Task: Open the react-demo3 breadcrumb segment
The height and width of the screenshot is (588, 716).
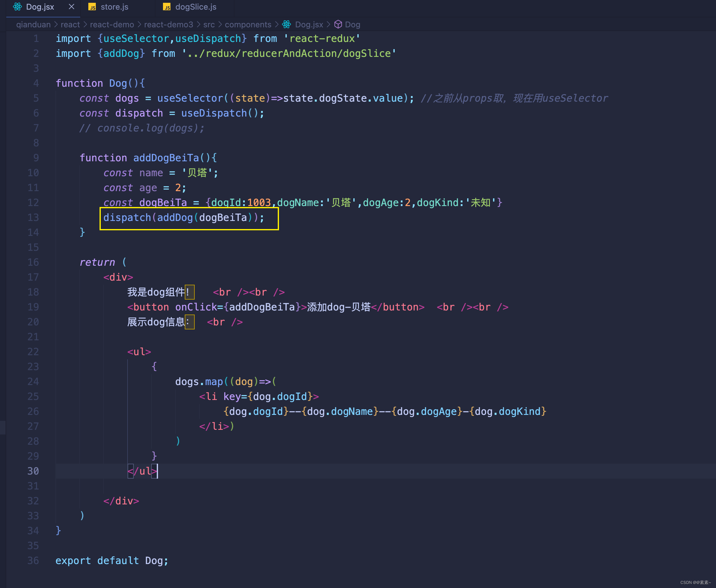Action: click(x=169, y=24)
